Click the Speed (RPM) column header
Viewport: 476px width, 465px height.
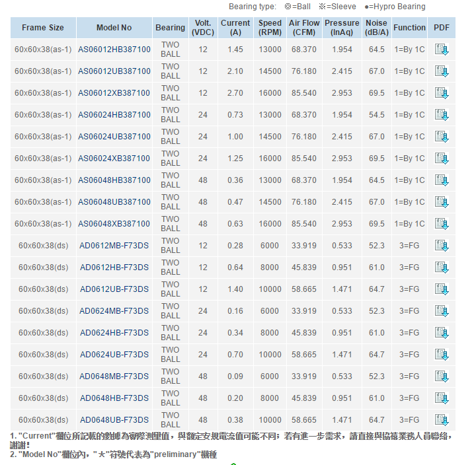tap(270, 28)
